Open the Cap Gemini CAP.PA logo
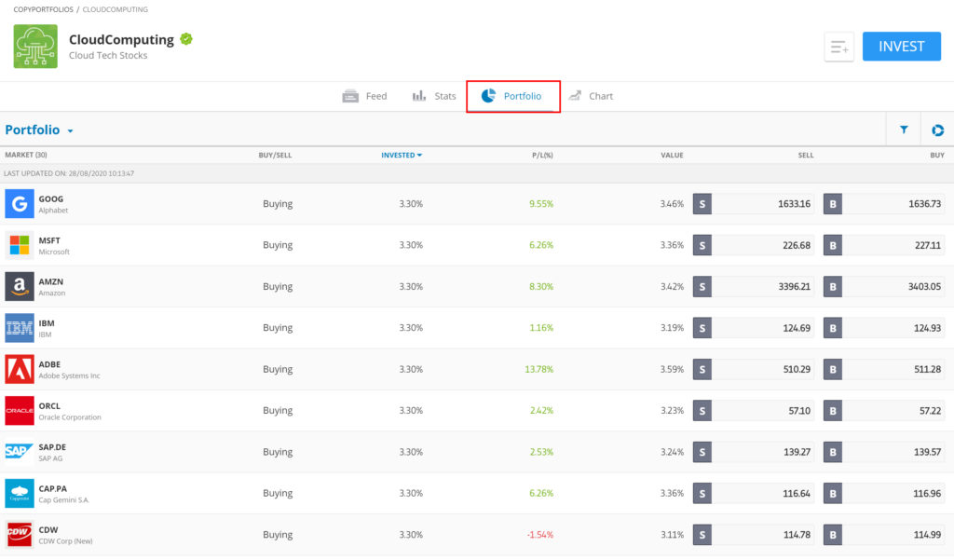Viewport: 954px width, 560px height. pos(20,493)
